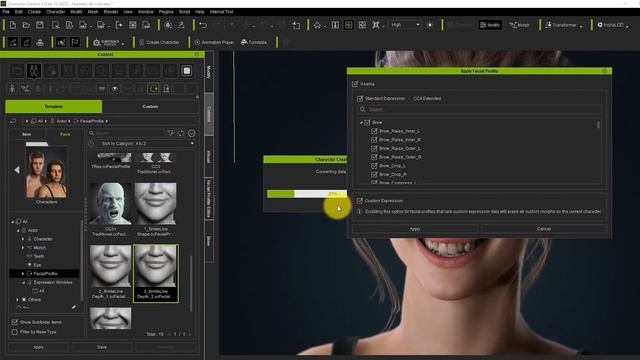
Task: Toggle Show Subfolder Items checkbox
Action: (15, 322)
